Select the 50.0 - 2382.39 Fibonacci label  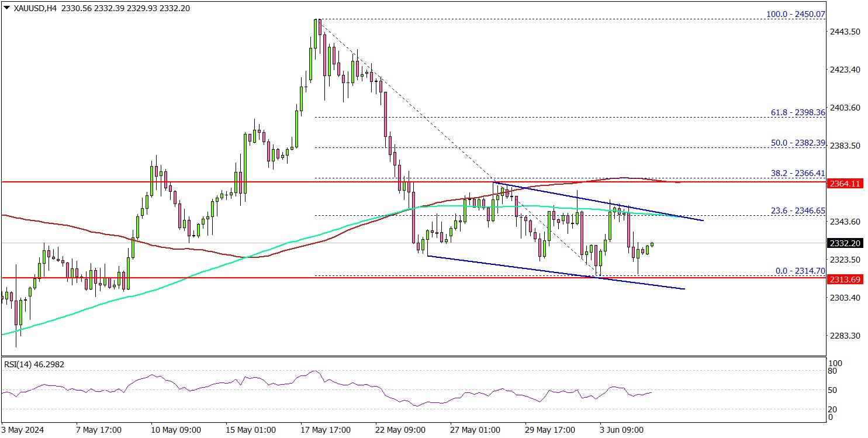click(796, 143)
